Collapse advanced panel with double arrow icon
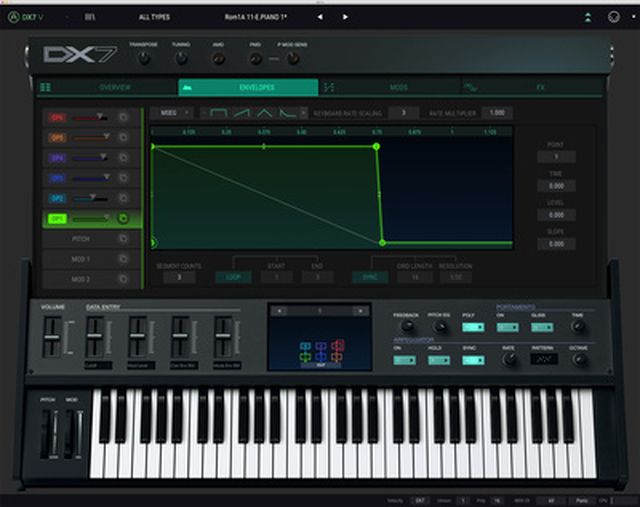This screenshot has height=507, width=640. click(x=588, y=17)
